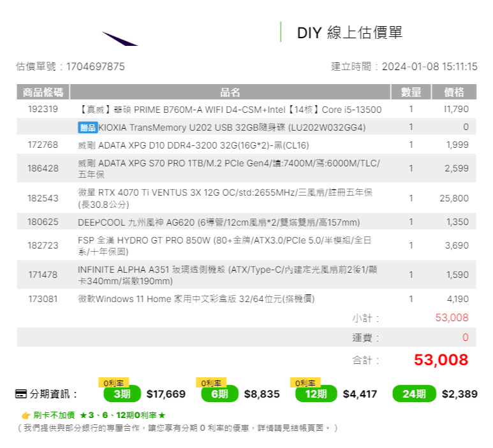493x448 pixels.
Task: Click the credit card icon beside 分期資訊
Action: click(x=21, y=394)
